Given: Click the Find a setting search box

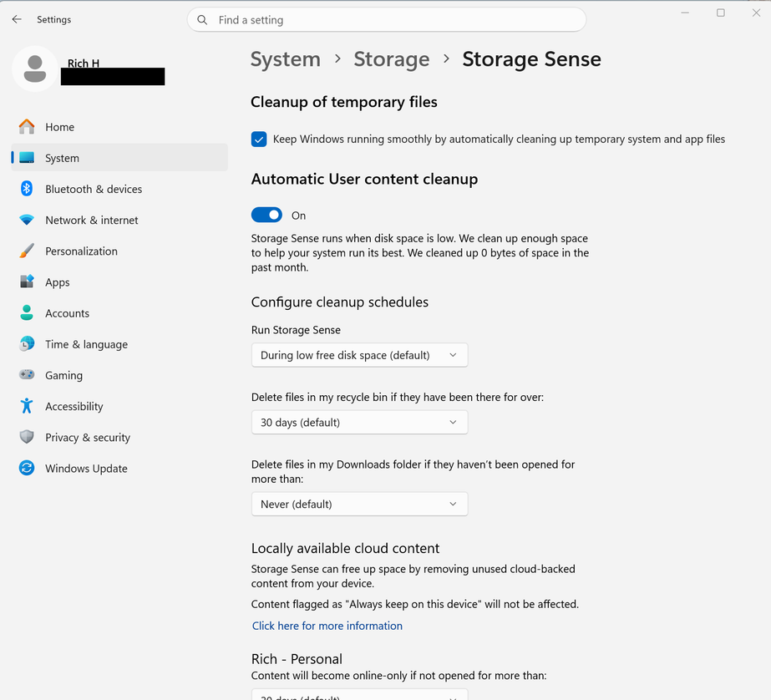Looking at the screenshot, I should pos(387,20).
